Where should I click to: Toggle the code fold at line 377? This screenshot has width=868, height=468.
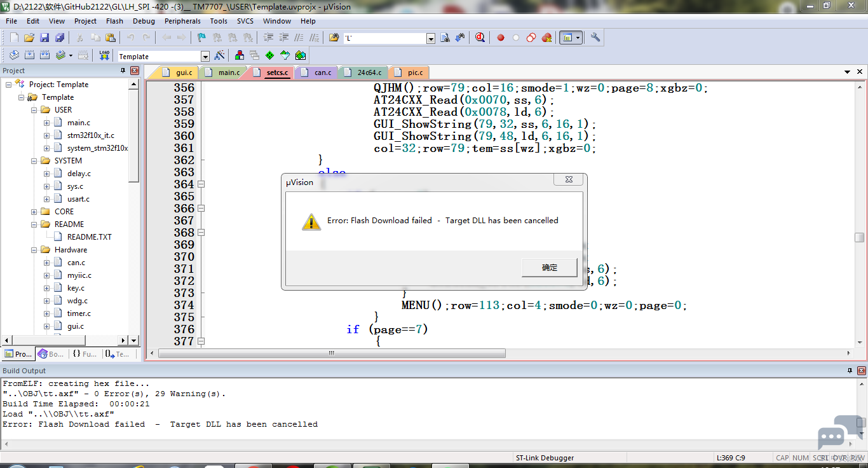201,341
